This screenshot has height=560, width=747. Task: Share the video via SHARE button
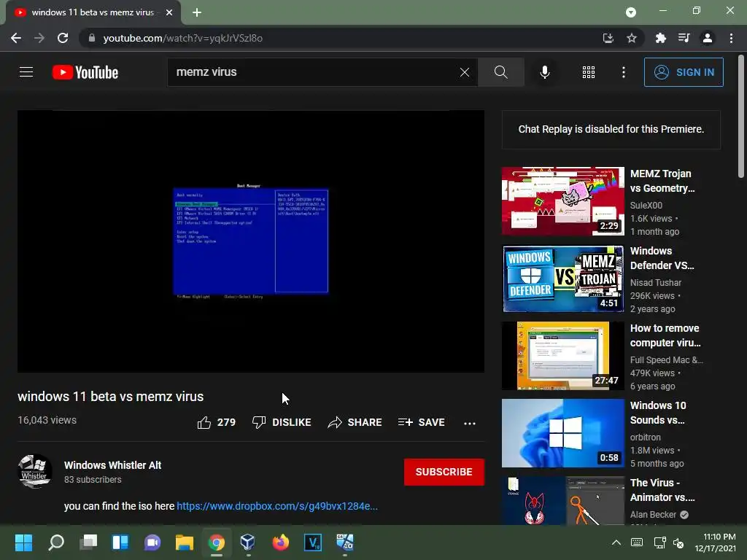click(x=355, y=422)
